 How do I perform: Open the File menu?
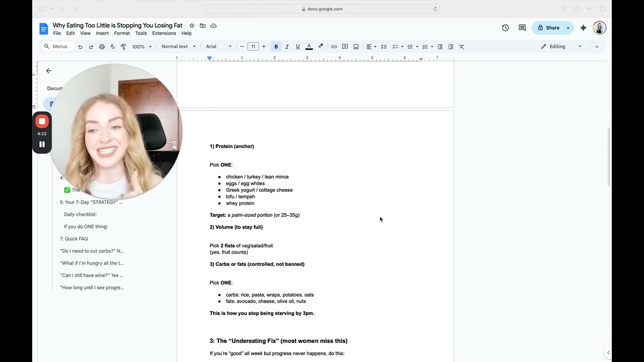coord(57,34)
